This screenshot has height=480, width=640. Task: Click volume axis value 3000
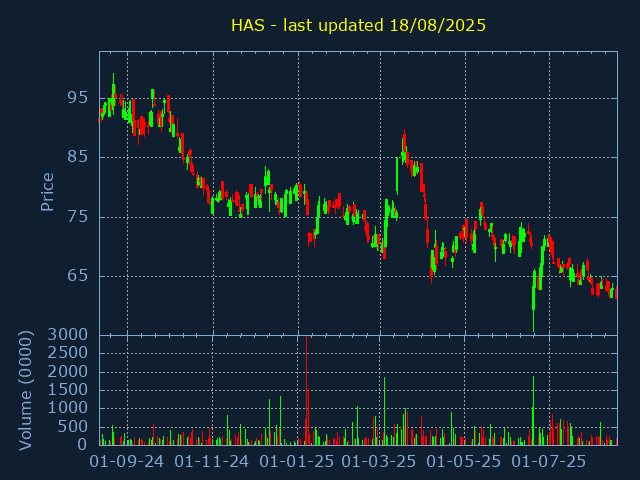[x=68, y=335]
